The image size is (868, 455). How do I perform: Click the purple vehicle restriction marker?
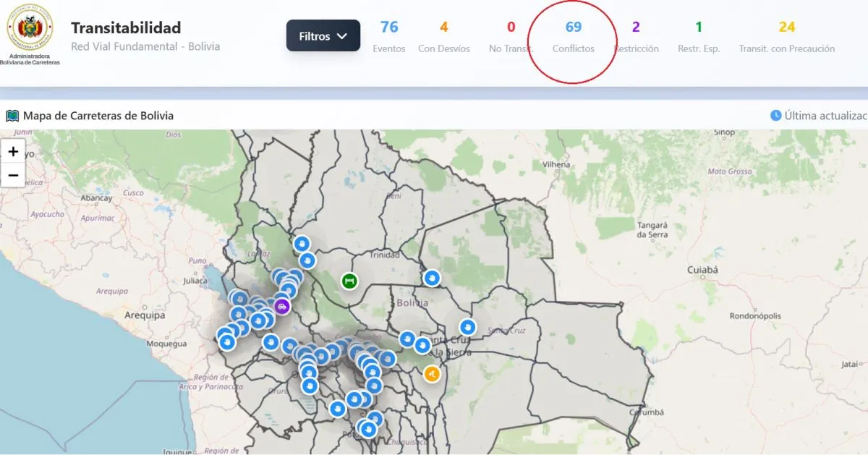pos(282,306)
